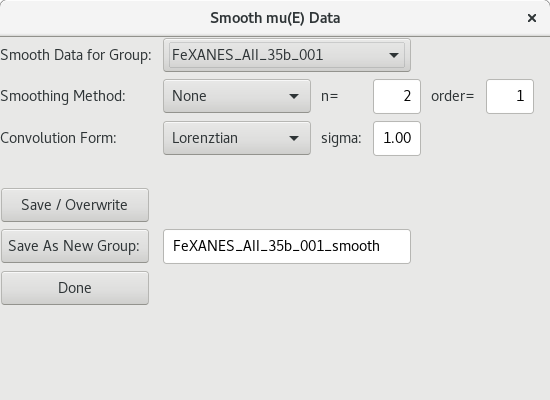The width and height of the screenshot is (550, 400).
Task: Click the Smooth Data for Group label
Action: click(76, 55)
